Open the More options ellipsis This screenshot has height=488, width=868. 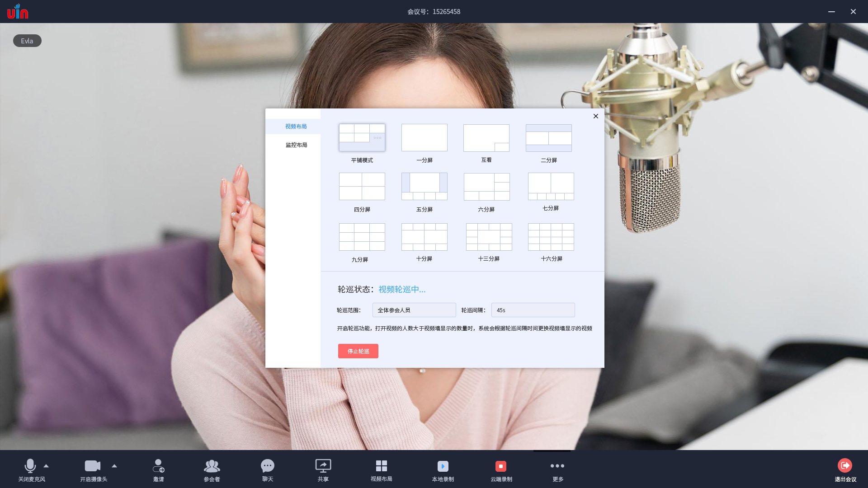click(557, 466)
